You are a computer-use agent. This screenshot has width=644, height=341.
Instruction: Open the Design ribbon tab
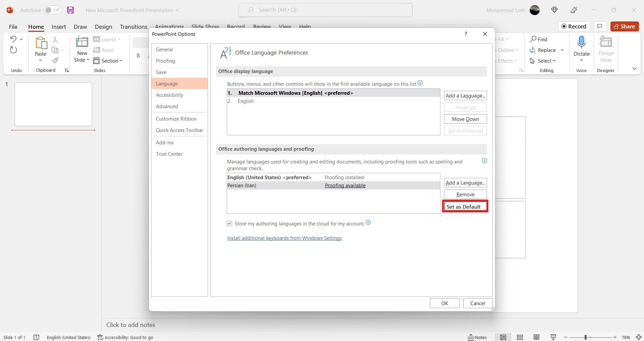(103, 27)
